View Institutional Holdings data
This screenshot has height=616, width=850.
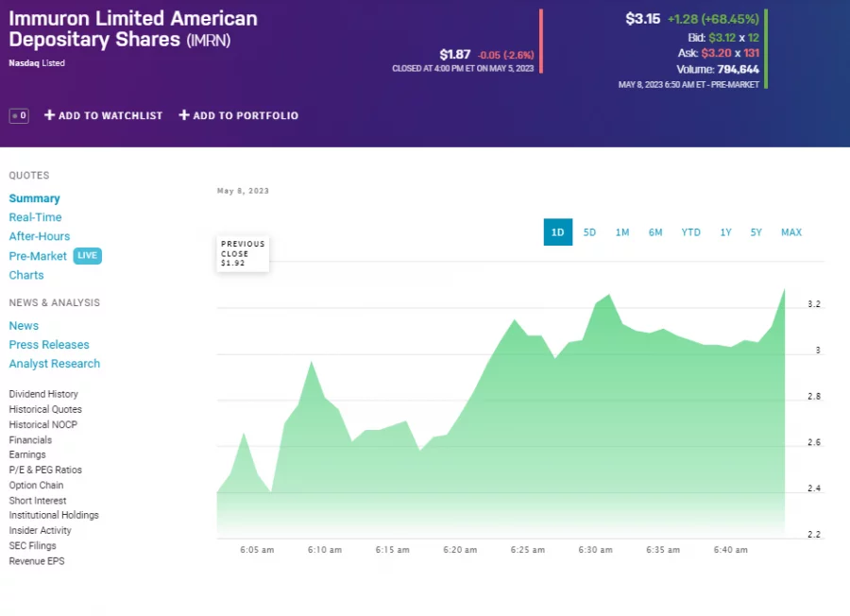pyautogui.click(x=53, y=515)
